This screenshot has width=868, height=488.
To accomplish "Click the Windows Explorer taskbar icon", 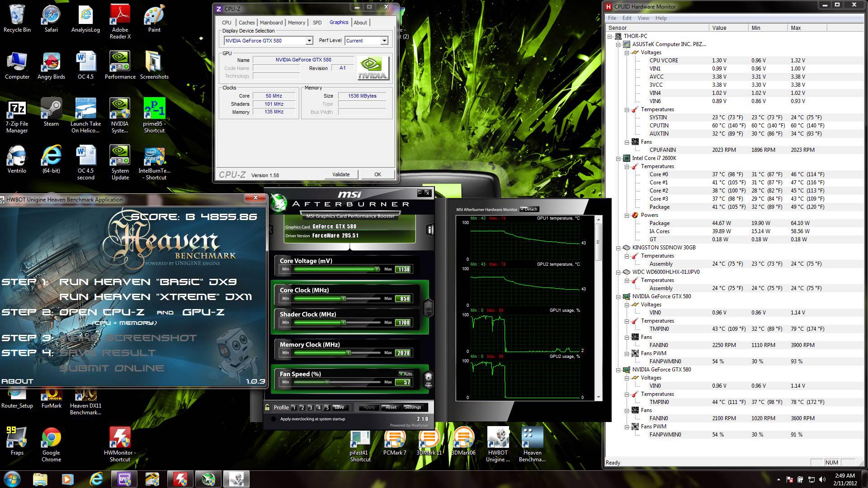I will pos(40,479).
